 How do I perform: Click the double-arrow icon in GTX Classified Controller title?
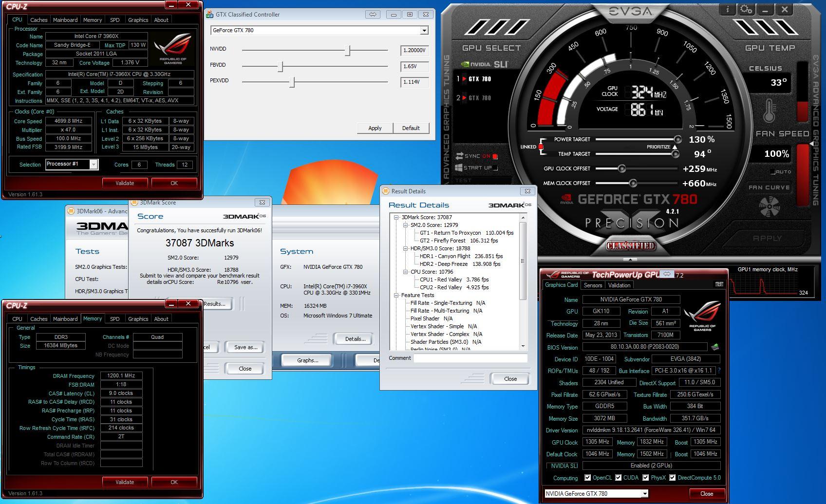(373, 14)
